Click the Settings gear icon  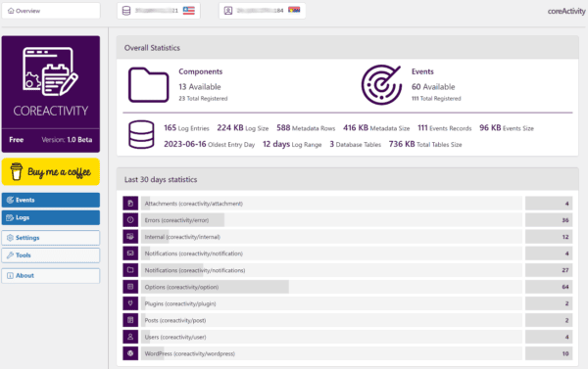point(10,238)
